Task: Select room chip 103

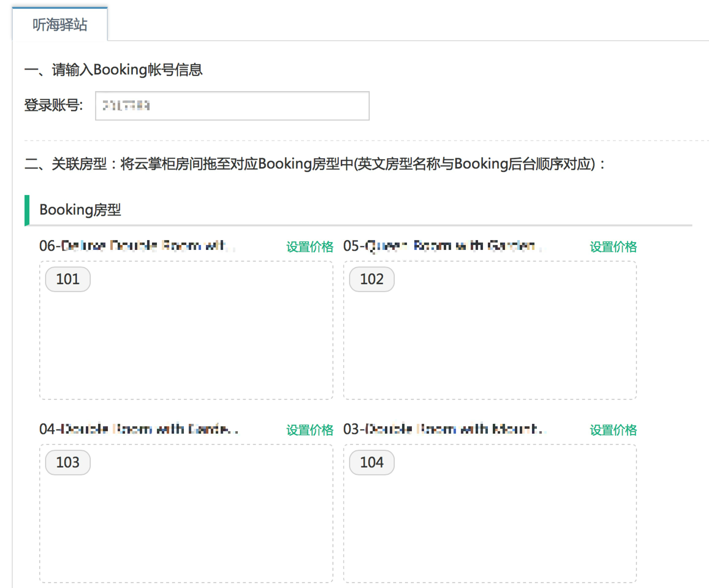Action: point(68,462)
